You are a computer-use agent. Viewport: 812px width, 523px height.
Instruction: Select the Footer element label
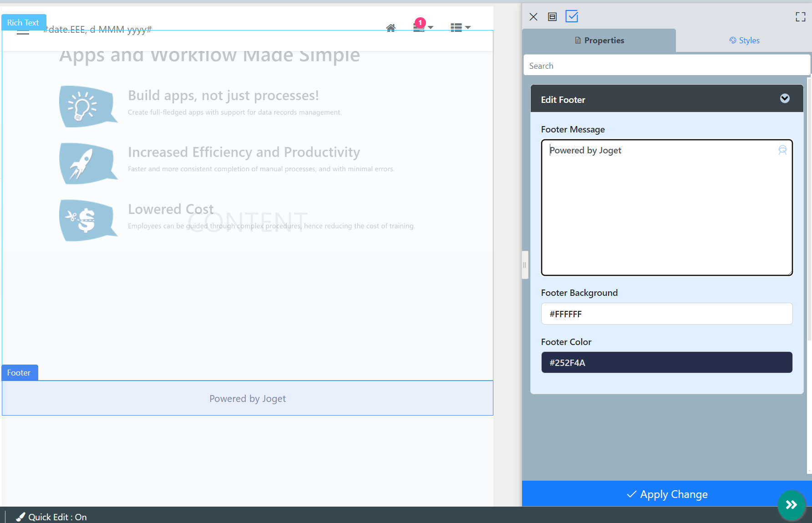tap(19, 373)
